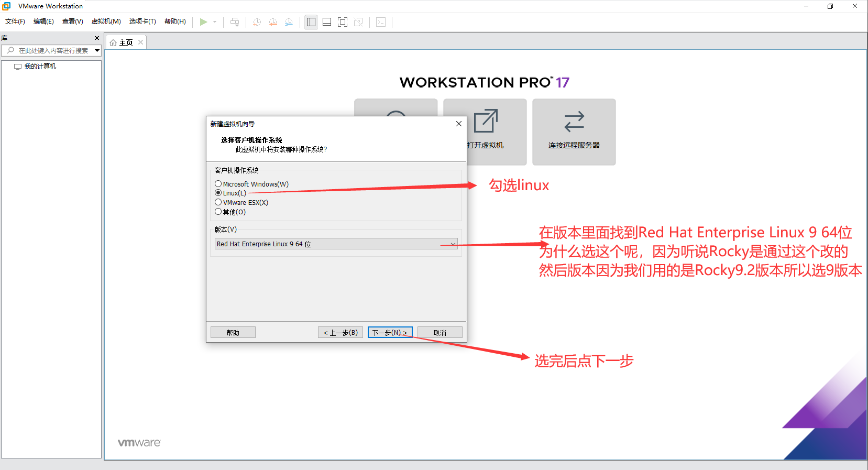Click the 取消 cancel button
Viewport: 868px width, 470px height.
click(x=440, y=333)
